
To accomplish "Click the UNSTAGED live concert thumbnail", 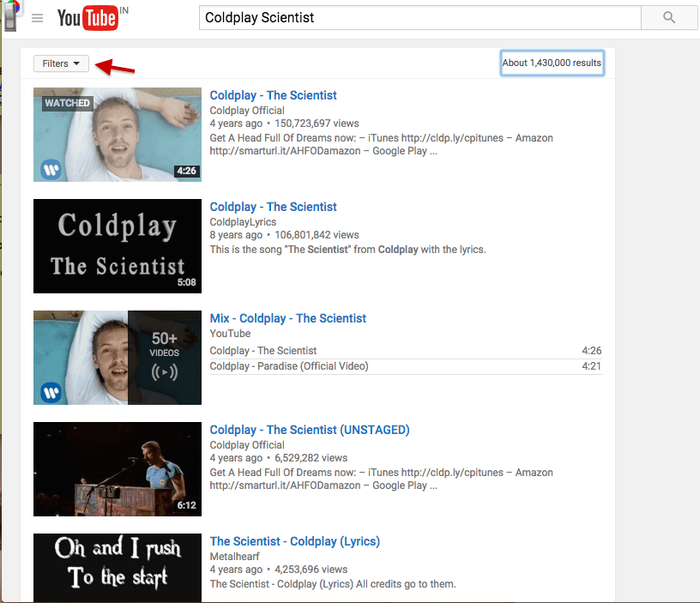I will pyautogui.click(x=118, y=469).
